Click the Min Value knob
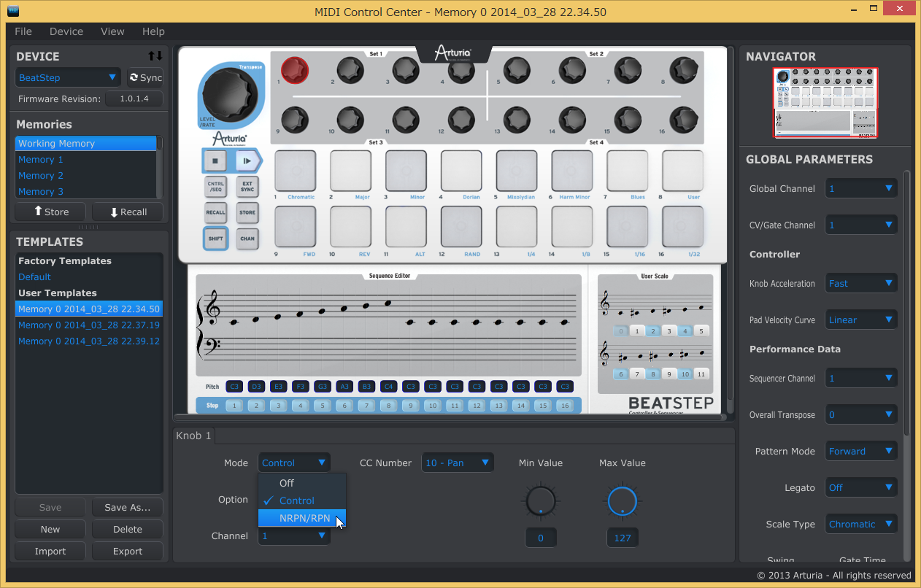The height and width of the screenshot is (588, 921). tap(541, 501)
